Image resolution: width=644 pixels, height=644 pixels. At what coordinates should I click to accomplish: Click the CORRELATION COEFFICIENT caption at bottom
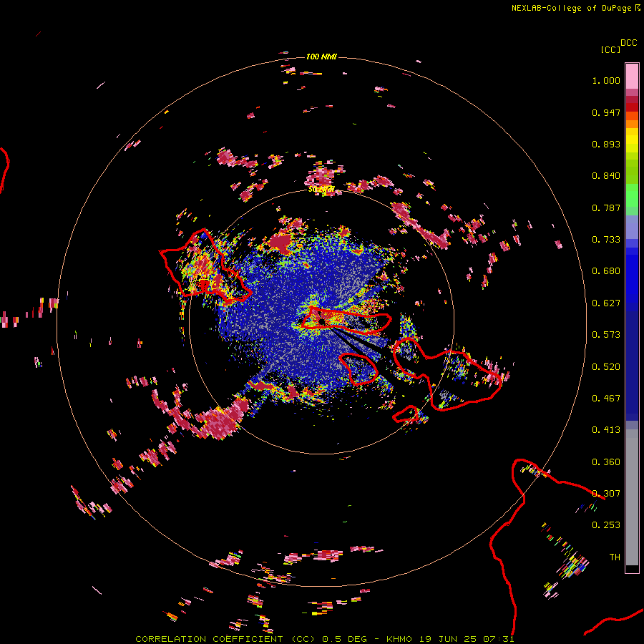coord(325,639)
